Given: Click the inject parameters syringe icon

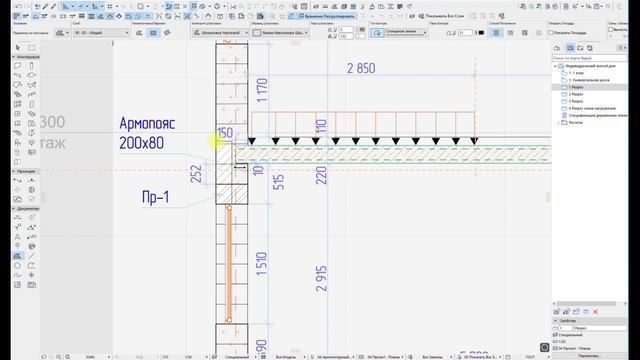Looking at the screenshot, I should tap(53, 7).
